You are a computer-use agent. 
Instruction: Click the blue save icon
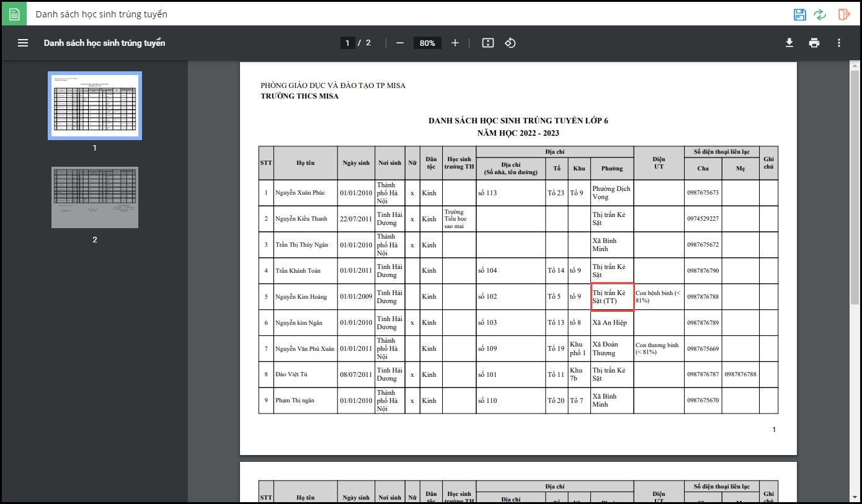click(x=800, y=14)
